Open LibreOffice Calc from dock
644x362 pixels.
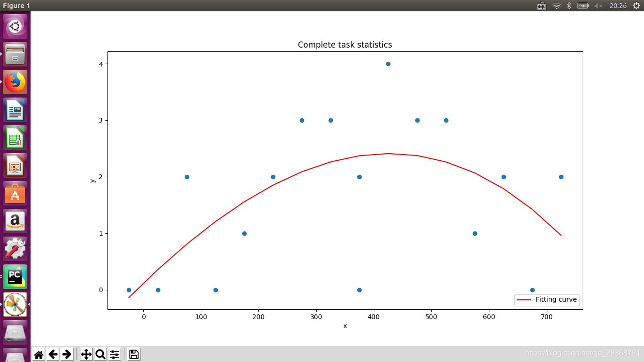(15, 138)
